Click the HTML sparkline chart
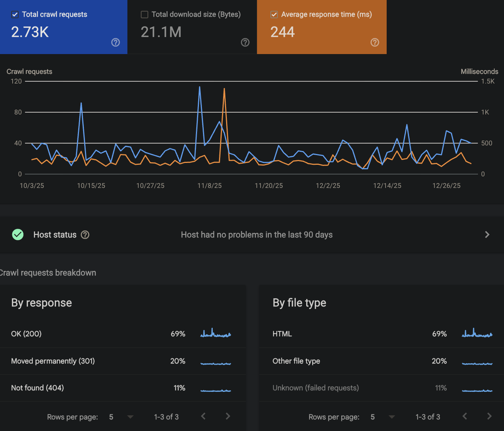 pos(477,334)
